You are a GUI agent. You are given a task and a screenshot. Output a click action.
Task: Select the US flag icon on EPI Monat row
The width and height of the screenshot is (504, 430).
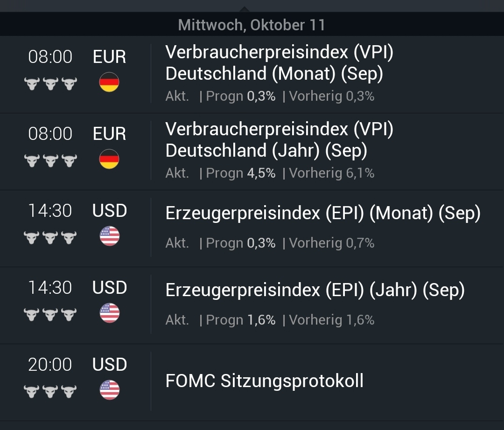[109, 236]
